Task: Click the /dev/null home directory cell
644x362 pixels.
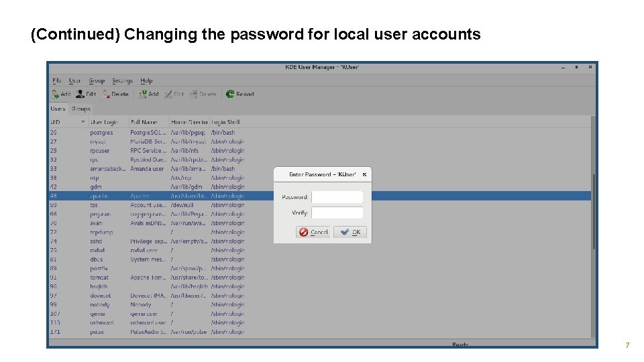Action: [x=182, y=205]
